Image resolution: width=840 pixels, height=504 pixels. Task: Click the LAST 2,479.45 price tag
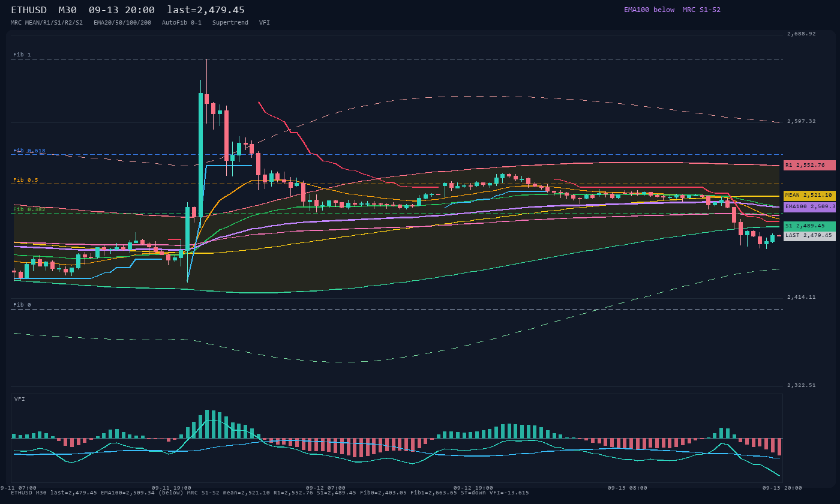tap(809, 236)
